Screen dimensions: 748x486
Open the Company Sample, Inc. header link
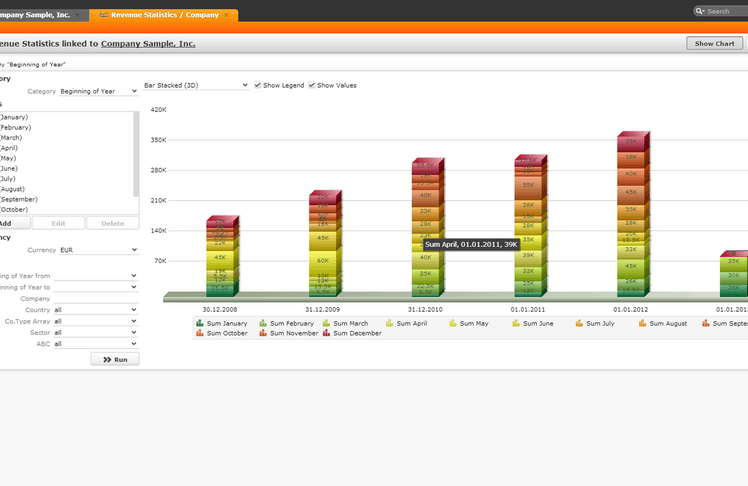(x=148, y=44)
